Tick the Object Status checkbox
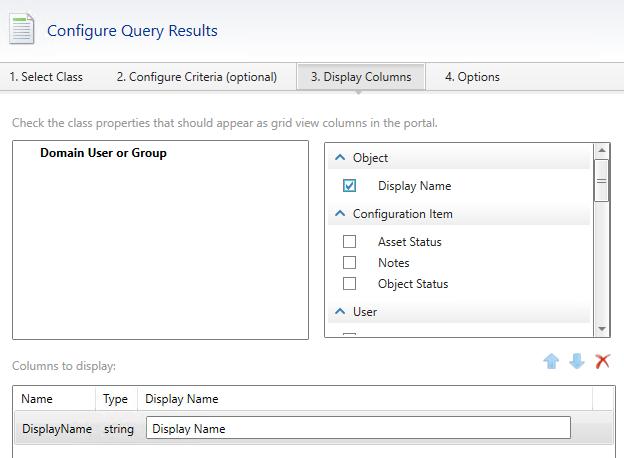 coord(349,283)
